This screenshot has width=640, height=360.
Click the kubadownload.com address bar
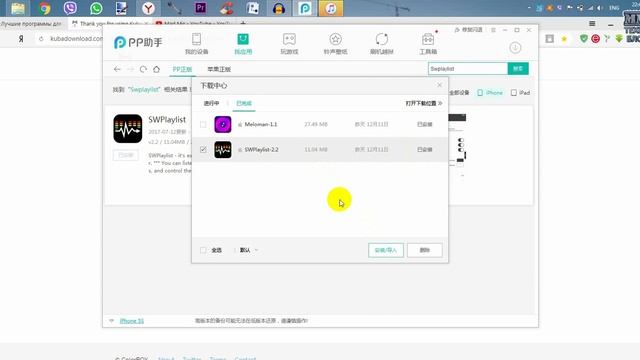tap(76, 39)
